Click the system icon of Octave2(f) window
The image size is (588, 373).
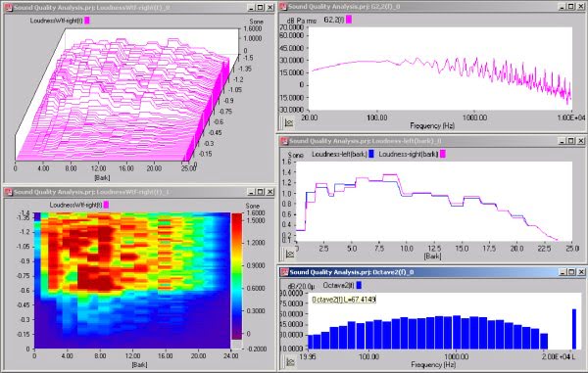(x=284, y=272)
